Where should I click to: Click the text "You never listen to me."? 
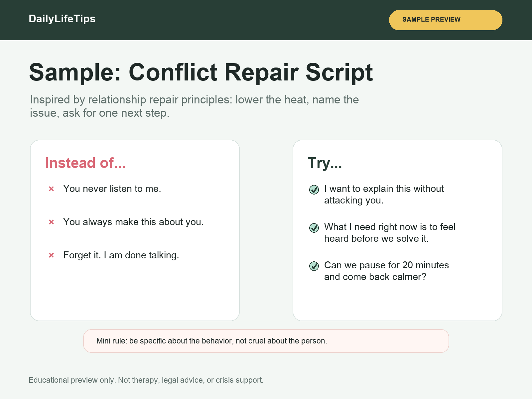(112, 189)
